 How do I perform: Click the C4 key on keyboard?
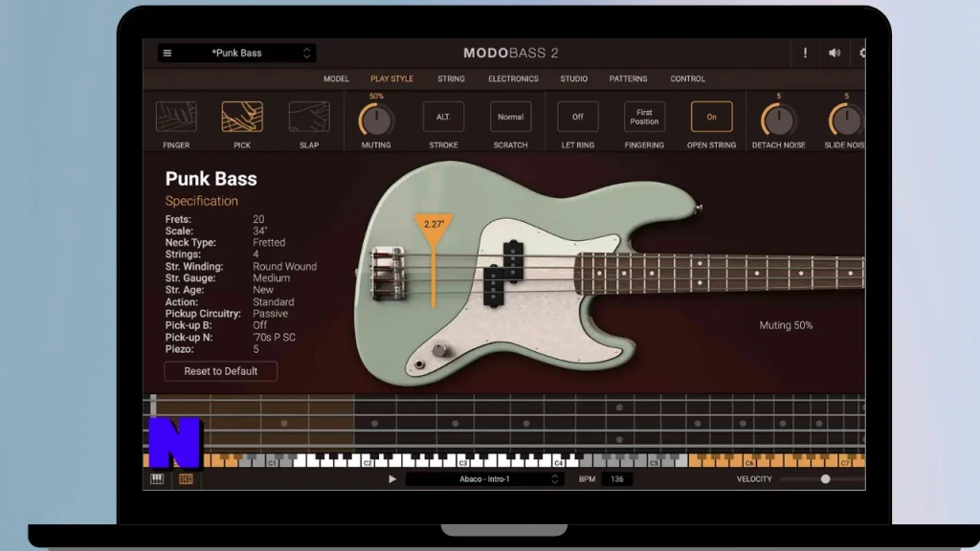point(558,463)
